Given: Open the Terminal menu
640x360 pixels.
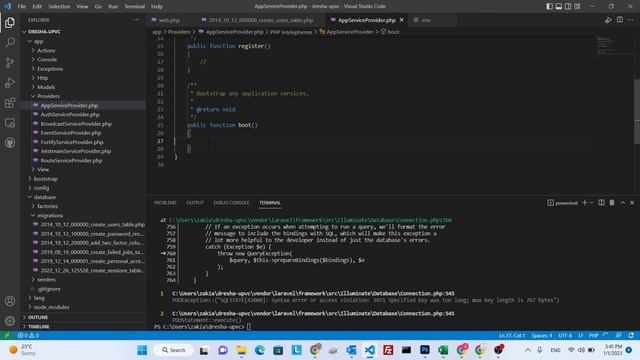Looking at the screenshot, I should [x=134, y=6].
